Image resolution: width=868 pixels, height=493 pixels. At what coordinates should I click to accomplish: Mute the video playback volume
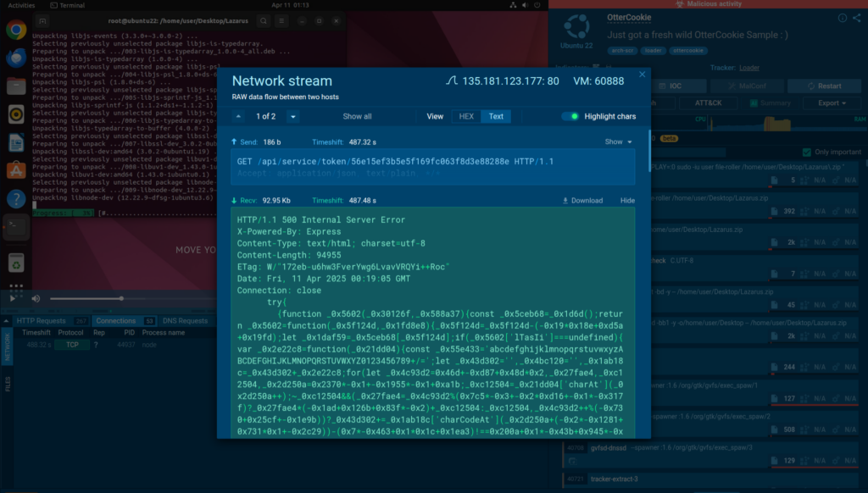pos(36,298)
